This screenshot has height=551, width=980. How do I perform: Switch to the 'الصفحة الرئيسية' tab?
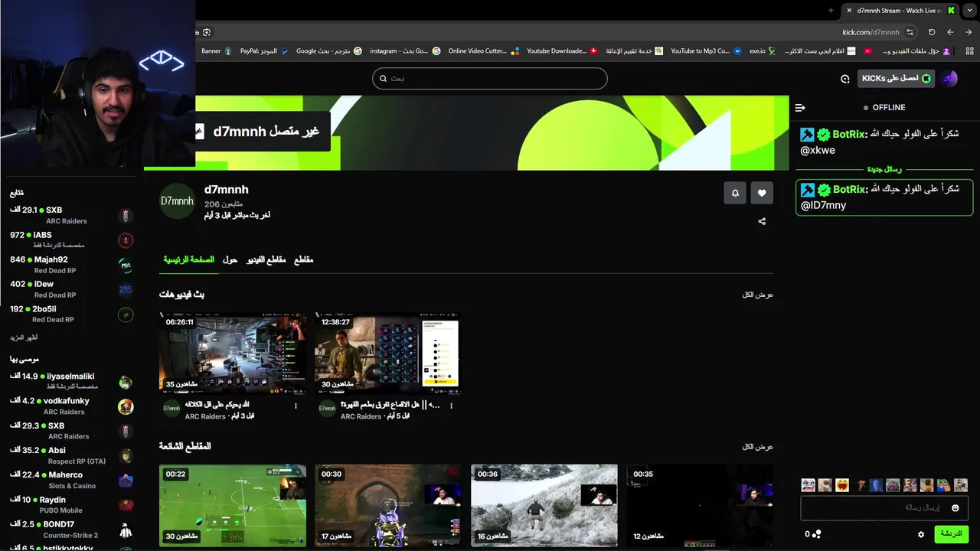tap(188, 260)
